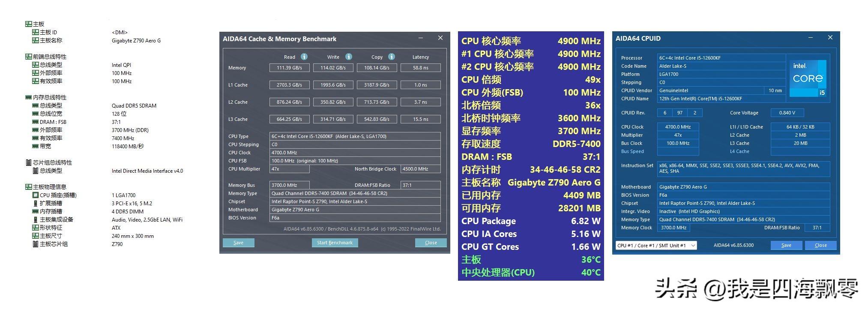Select the 主板名称 row icon
The height and width of the screenshot is (309, 868).
click(x=36, y=40)
